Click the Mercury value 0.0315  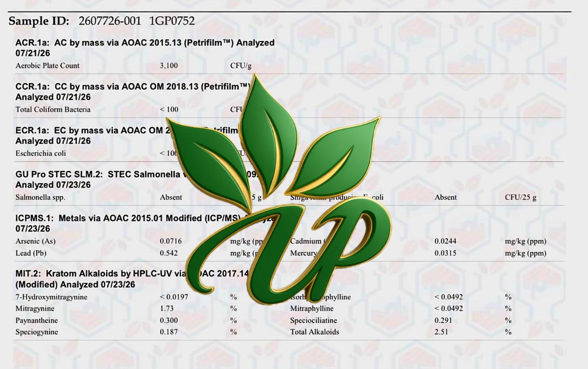445,253
